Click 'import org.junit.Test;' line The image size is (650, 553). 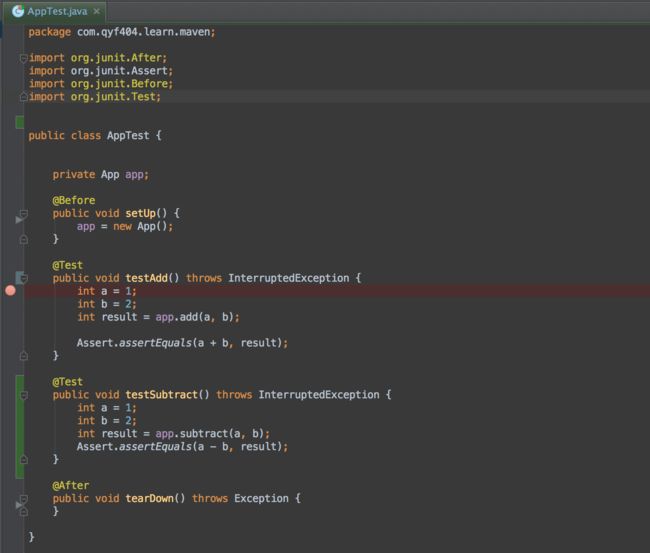click(x=95, y=97)
